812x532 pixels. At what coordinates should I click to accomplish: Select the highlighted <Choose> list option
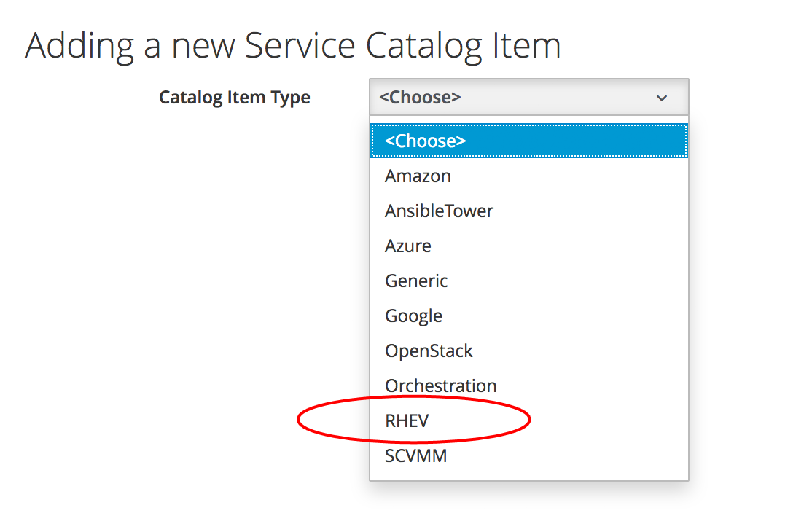(528, 141)
